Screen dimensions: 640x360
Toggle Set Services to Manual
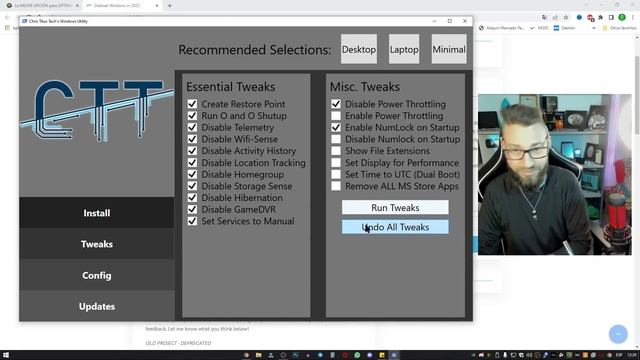[x=192, y=221]
